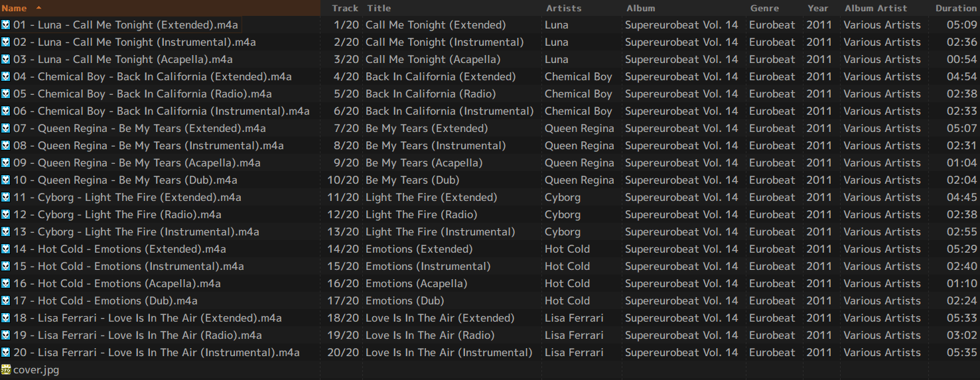Click the Artists column header
The image size is (980, 380).
pos(563,9)
